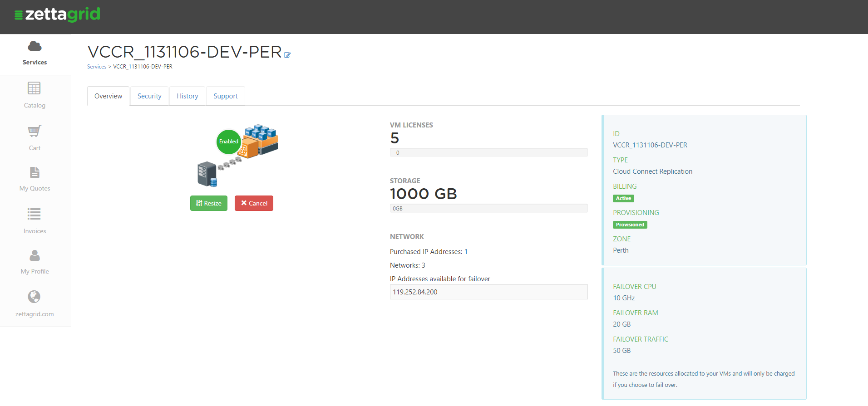This screenshot has height=406, width=868.
Task: Click the Active billing badge
Action: coord(623,198)
